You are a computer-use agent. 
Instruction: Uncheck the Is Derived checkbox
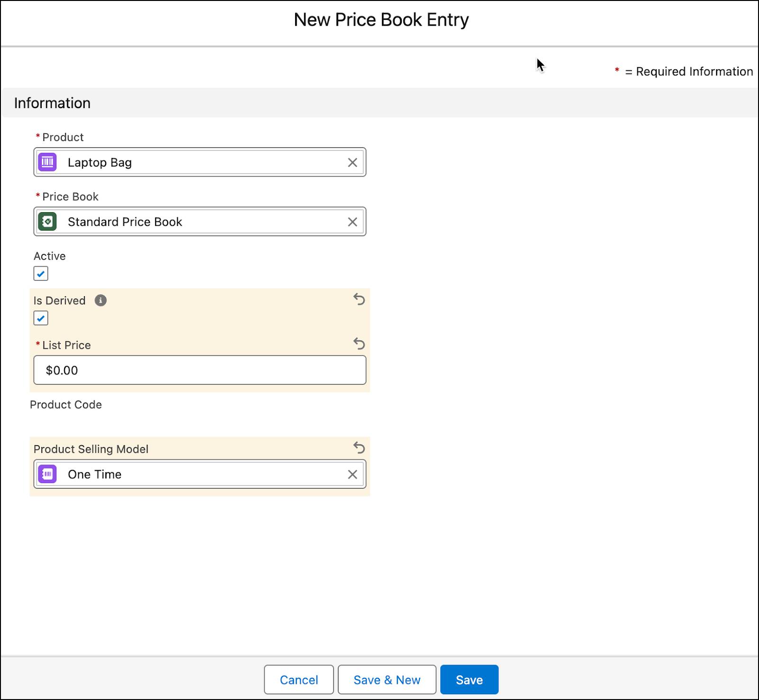41,318
